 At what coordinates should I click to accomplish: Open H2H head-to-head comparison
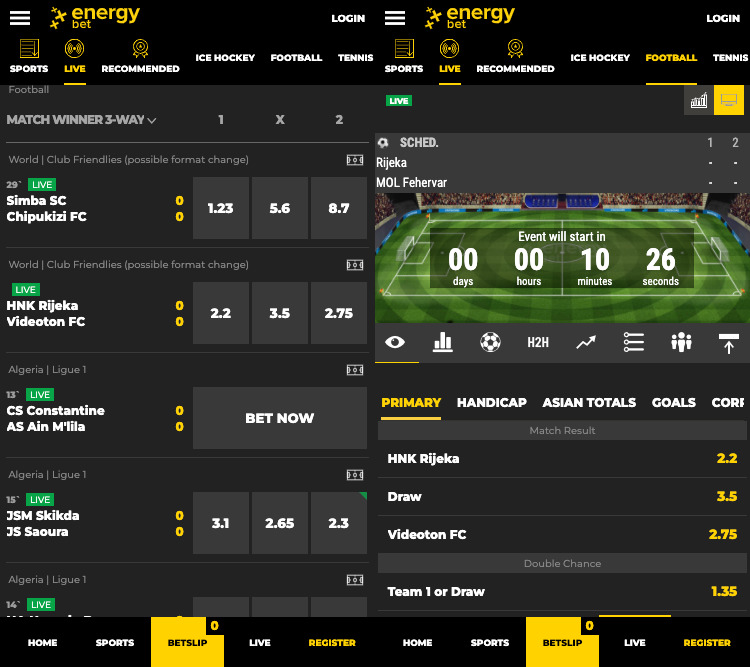(538, 342)
